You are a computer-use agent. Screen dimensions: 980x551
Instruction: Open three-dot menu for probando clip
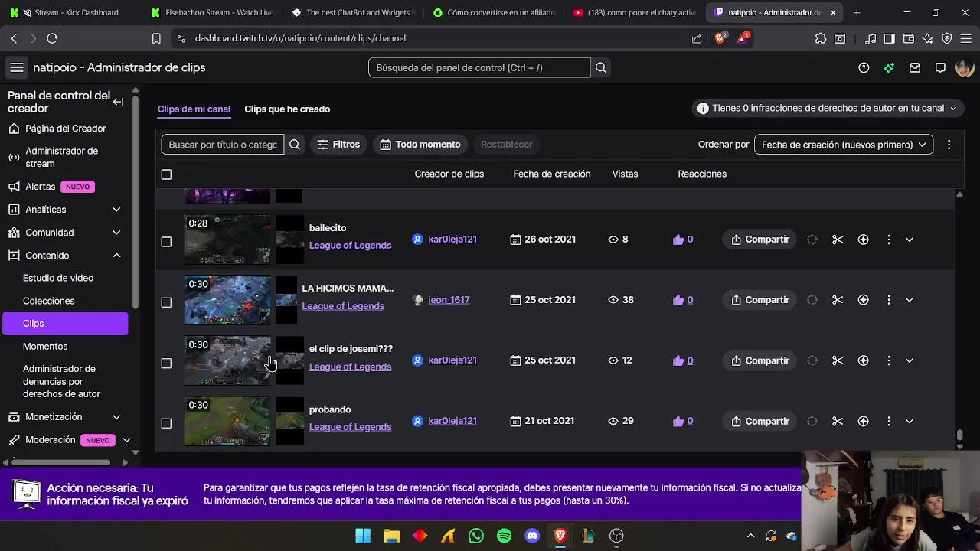888,421
